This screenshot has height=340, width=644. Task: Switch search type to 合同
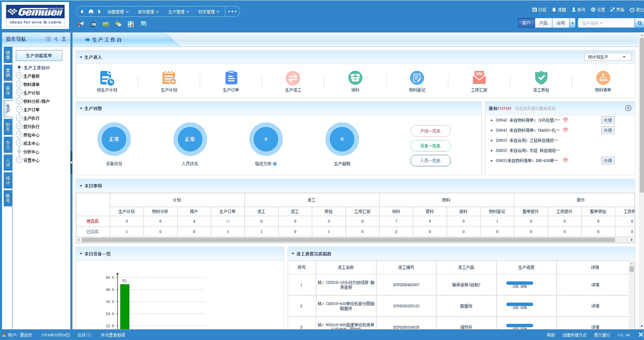pos(561,23)
